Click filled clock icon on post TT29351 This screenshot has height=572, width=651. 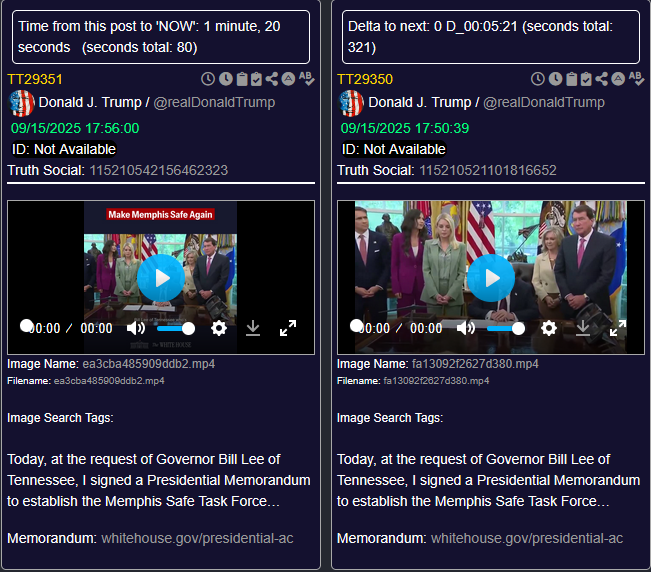coord(226,79)
